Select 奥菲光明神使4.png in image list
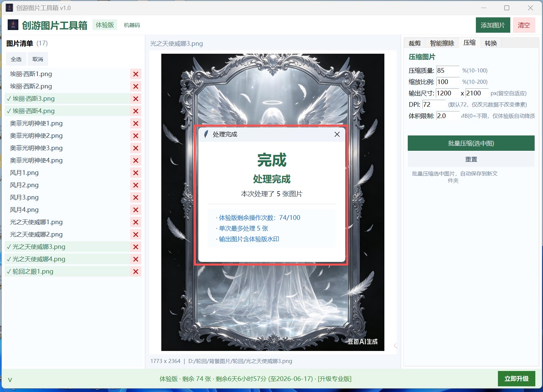The height and width of the screenshot is (392, 543). (x=67, y=160)
